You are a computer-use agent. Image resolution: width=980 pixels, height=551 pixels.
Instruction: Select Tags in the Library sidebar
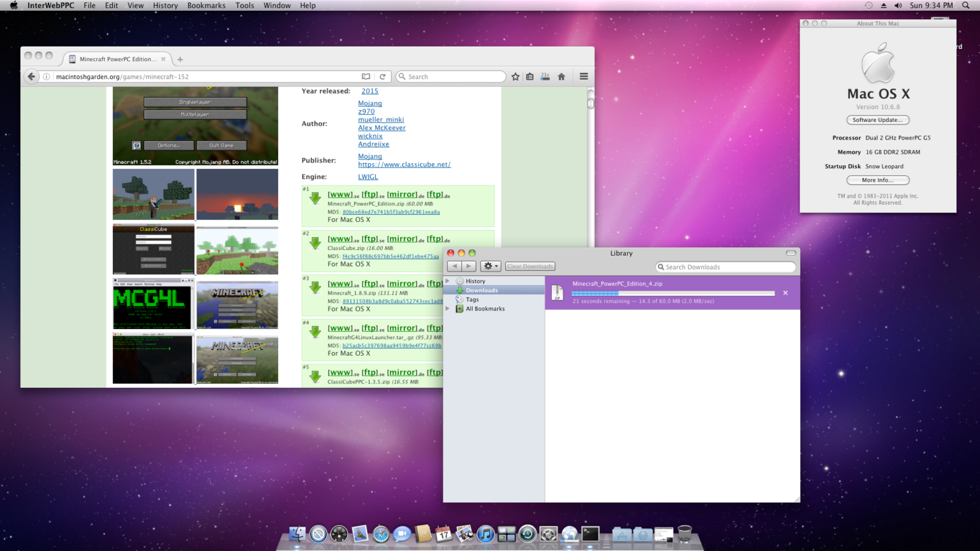pos(472,299)
